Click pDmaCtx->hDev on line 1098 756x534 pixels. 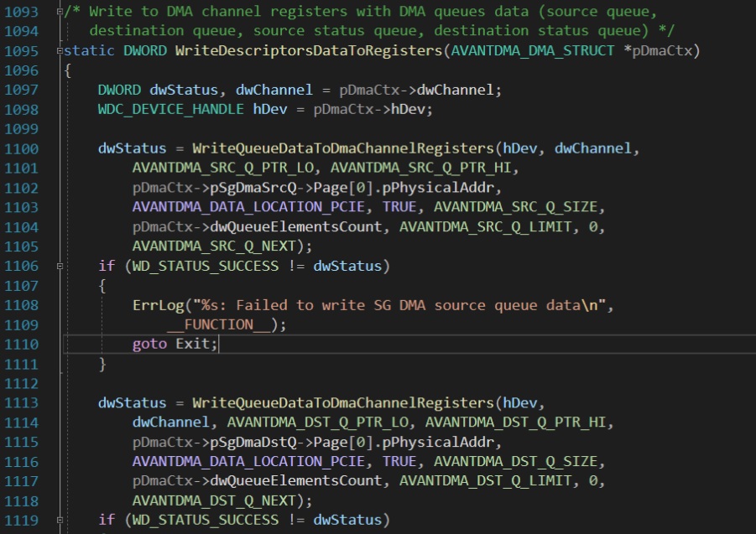[369, 109]
